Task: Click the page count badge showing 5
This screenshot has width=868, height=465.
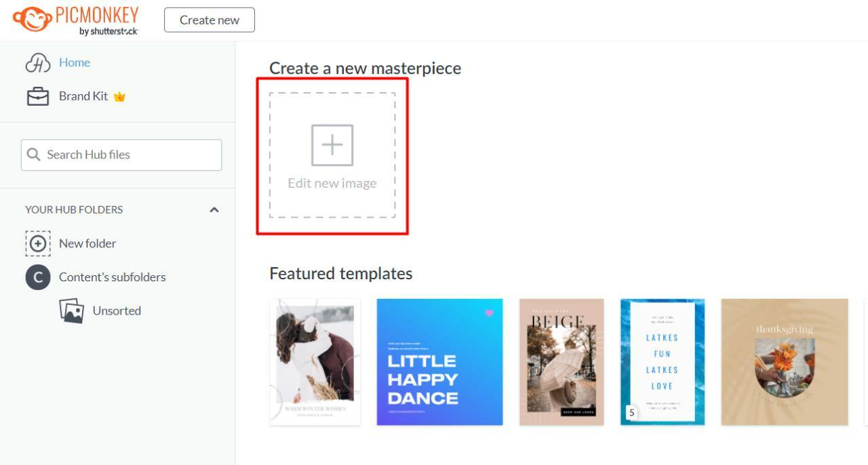Action: click(x=632, y=412)
